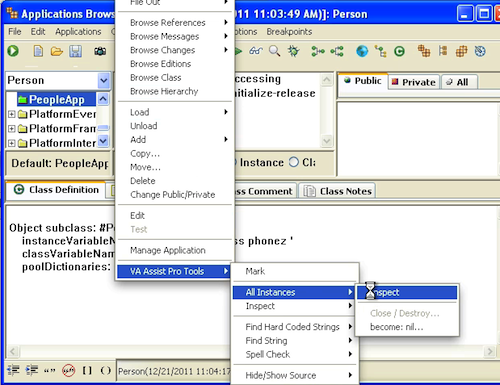Click the application list scroll-down arrow
The image size is (500, 385).
[x=103, y=141]
